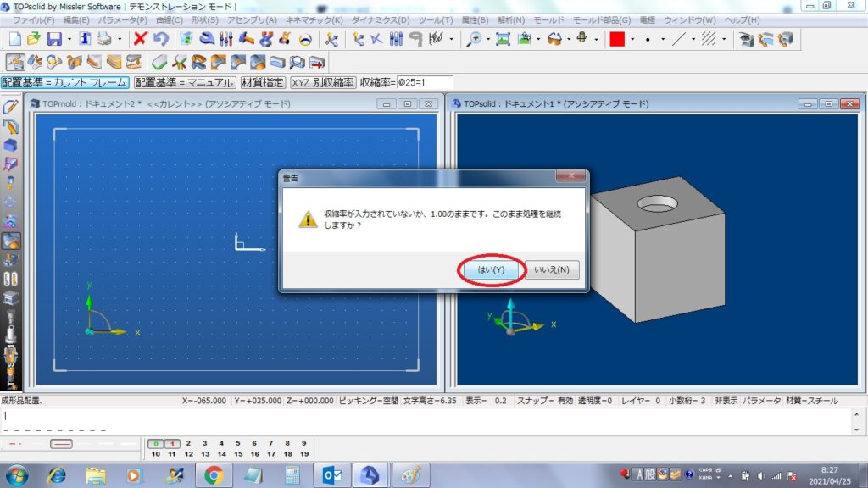The image size is (868, 488).
Task: Click 配置基準=マニュアル option button
Action: (185, 82)
